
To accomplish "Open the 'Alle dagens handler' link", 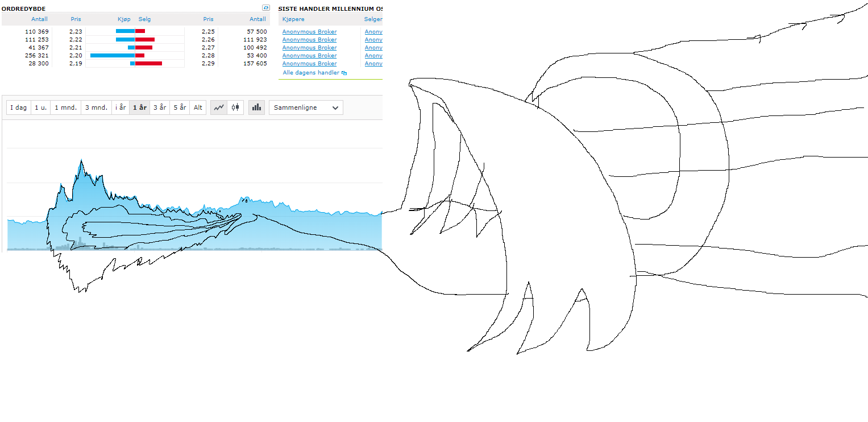I will click(311, 73).
